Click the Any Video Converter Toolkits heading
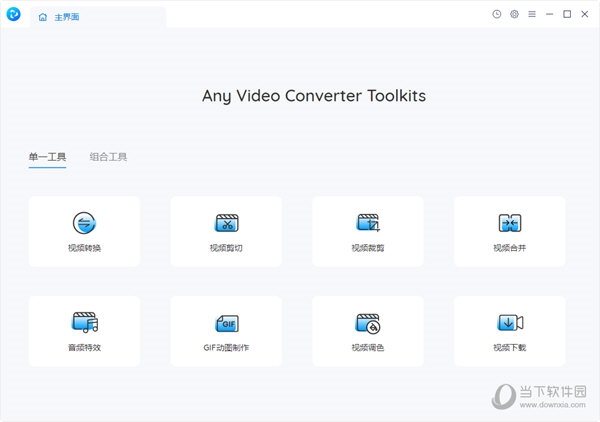The image size is (600, 422). pyautogui.click(x=314, y=96)
